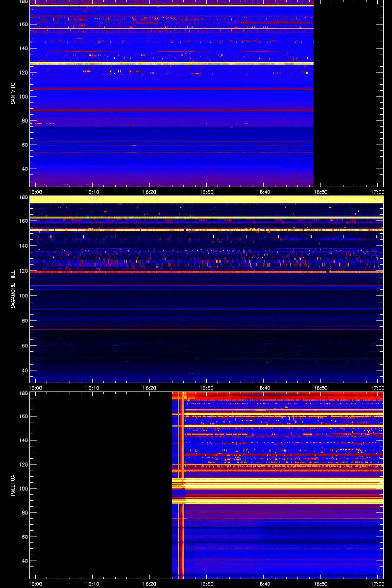Select 16:30 time label below Sagamore Hill plot
The height and width of the screenshot is (588, 392).
(x=207, y=388)
